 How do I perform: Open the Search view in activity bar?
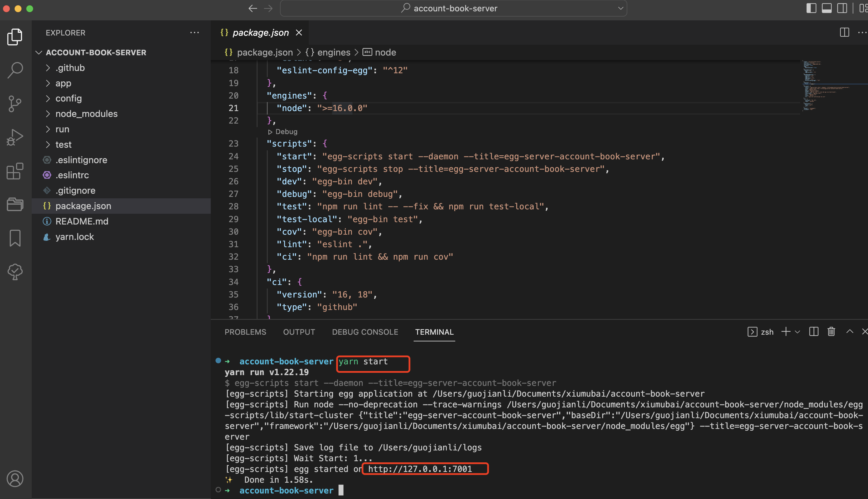tap(15, 70)
